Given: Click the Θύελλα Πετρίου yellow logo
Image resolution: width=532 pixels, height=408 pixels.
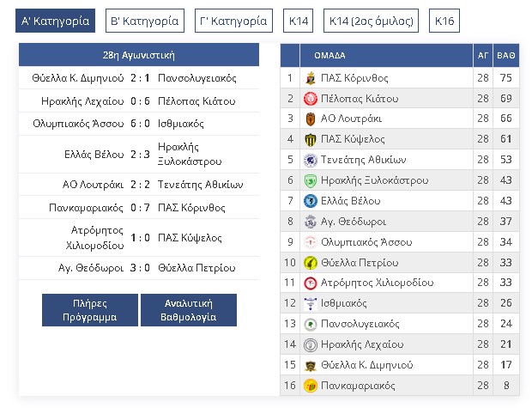Looking at the screenshot, I should pos(311,262).
